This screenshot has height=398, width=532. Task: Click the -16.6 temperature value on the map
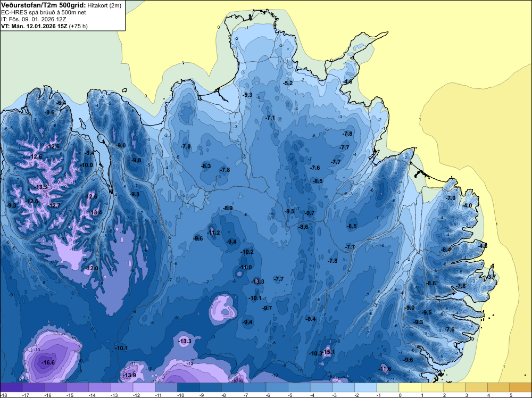point(48,362)
